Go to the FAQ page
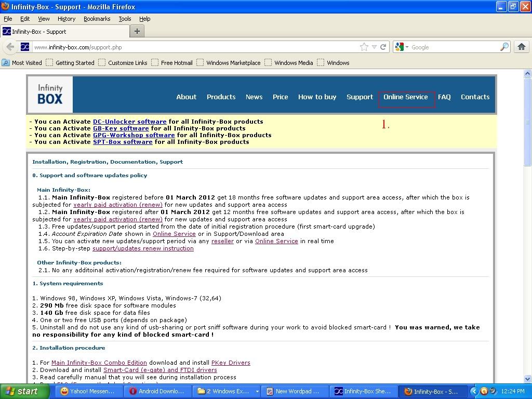 click(x=444, y=97)
